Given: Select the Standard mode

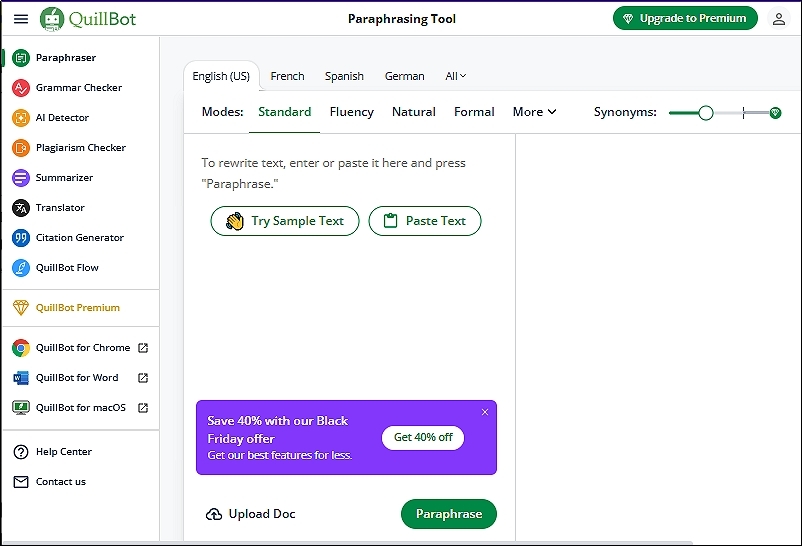Looking at the screenshot, I should pyautogui.click(x=284, y=112).
